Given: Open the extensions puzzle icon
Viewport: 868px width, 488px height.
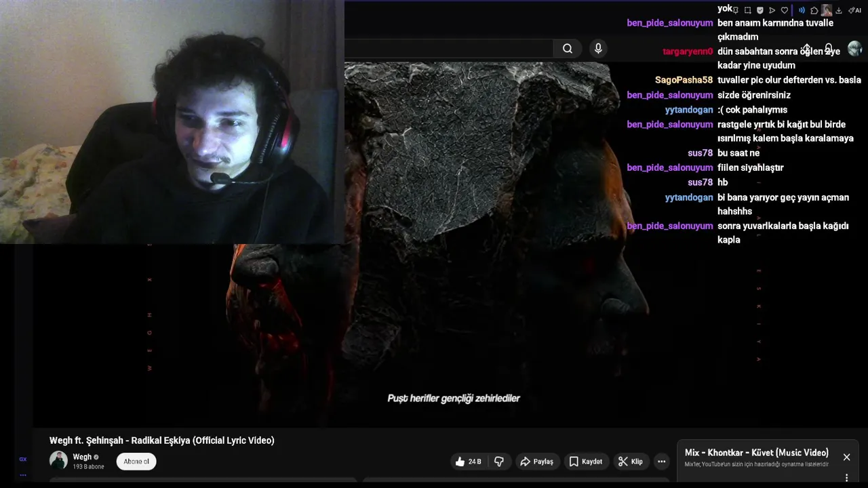Looking at the screenshot, I should 814,10.
